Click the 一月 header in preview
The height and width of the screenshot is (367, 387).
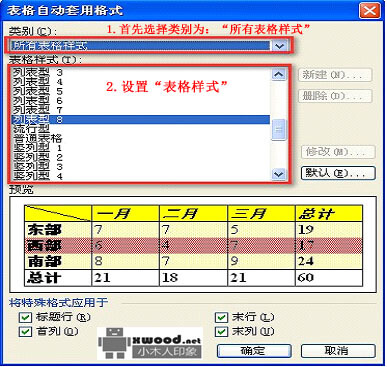tap(125, 213)
